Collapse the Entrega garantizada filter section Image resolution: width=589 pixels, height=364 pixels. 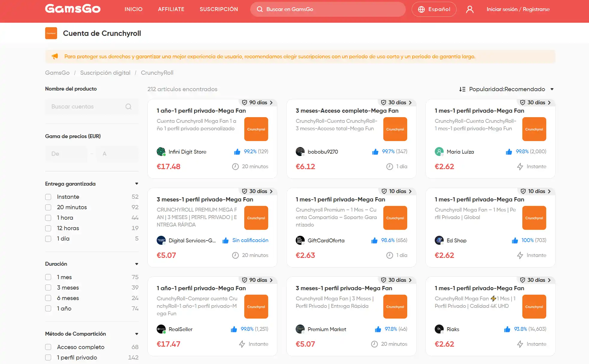tap(137, 184)
